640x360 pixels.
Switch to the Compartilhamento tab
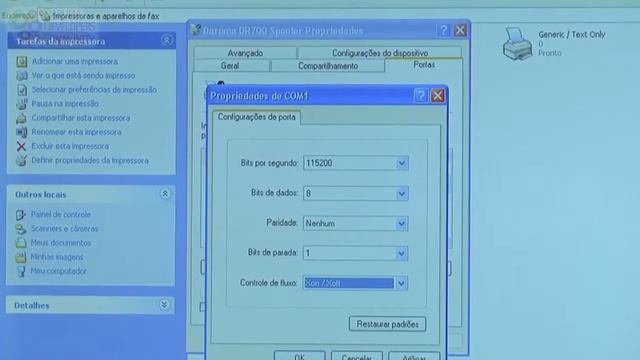tap(328, 66)
